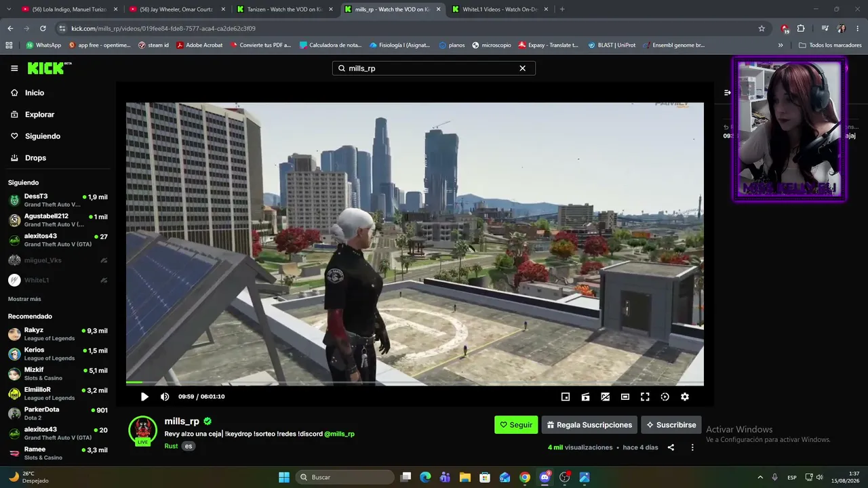The image size is (868, 488).
Task: Open the browser extensions menu
Action: 801,28
